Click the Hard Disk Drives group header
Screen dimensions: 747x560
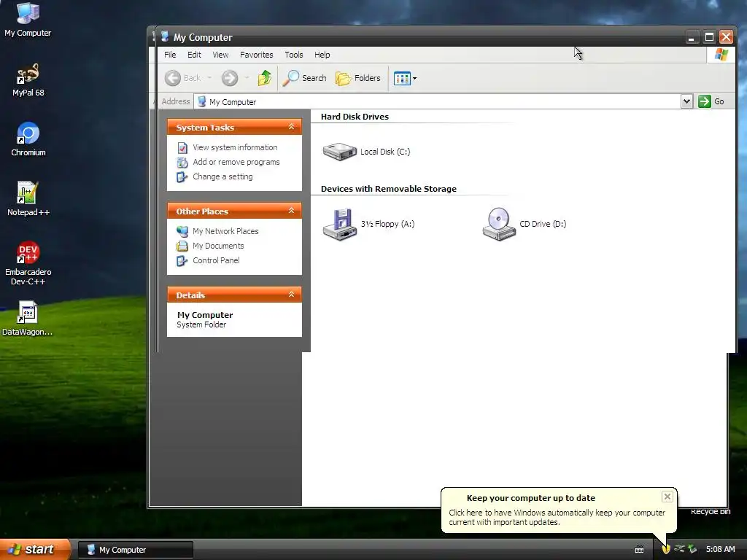point(355,117)
